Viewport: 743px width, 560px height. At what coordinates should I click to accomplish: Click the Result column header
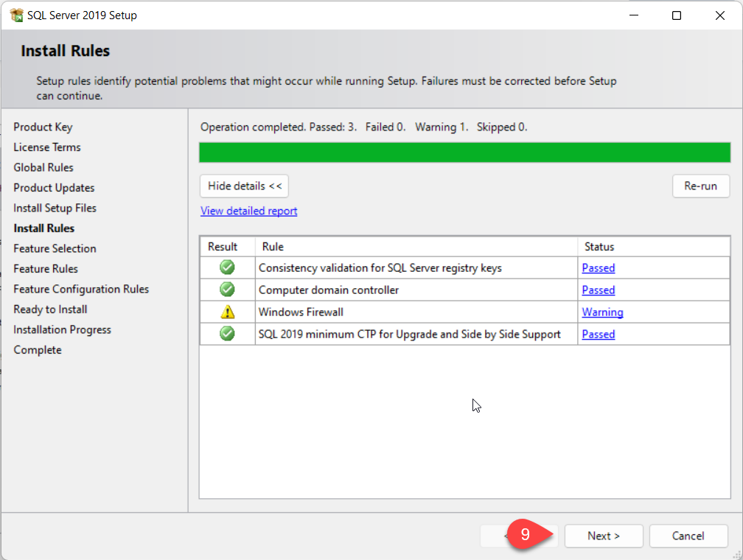pyautogui.click(x=228, y=246)
